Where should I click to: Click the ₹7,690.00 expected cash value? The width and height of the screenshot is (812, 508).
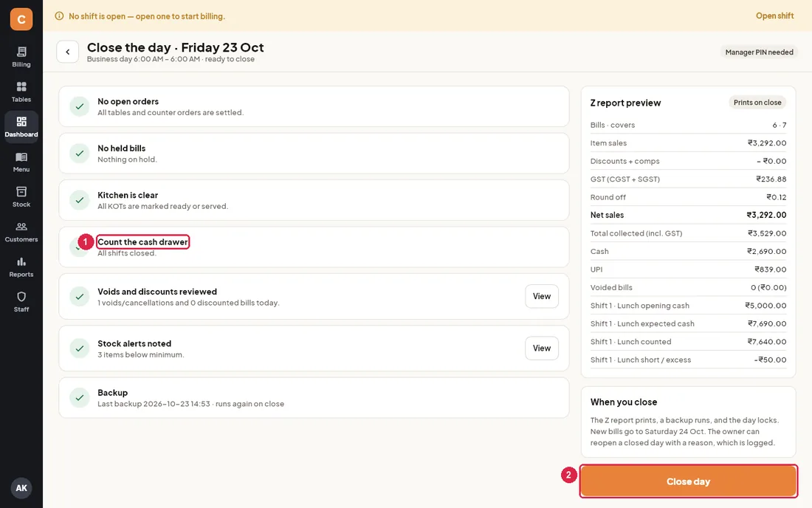(x=767, y=323)
